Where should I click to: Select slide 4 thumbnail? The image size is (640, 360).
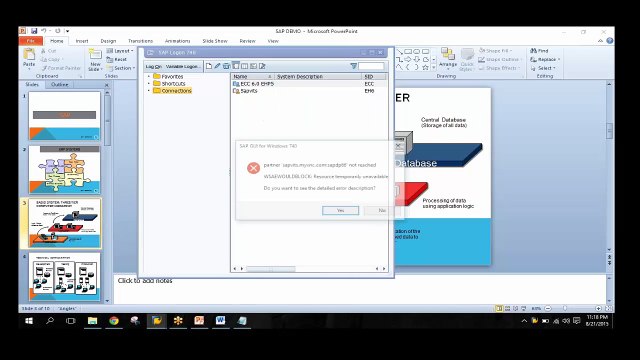(64, 276)
